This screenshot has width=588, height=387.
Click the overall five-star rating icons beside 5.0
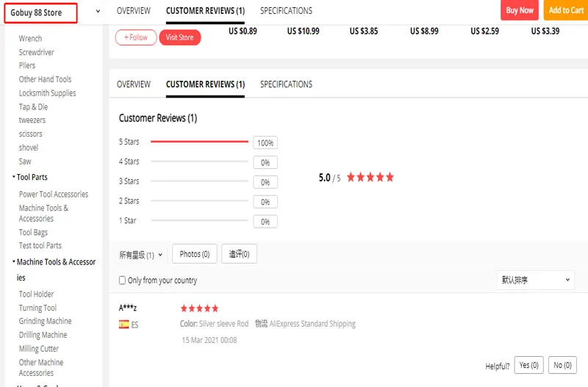tap(370, 177)
